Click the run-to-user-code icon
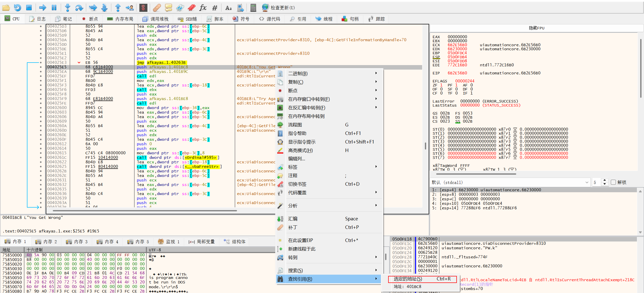Screen dimensions: 644x293 [x=130, y=8]
